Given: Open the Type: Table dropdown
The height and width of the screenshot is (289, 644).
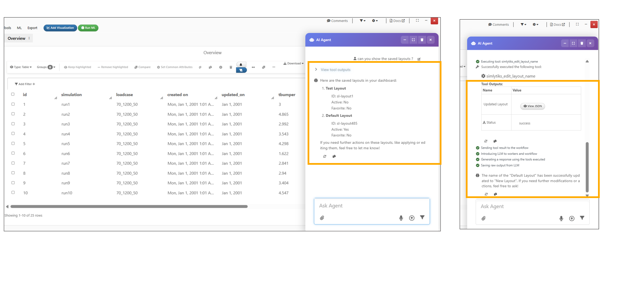Looking at the screenshot, I should coord(21,67).
